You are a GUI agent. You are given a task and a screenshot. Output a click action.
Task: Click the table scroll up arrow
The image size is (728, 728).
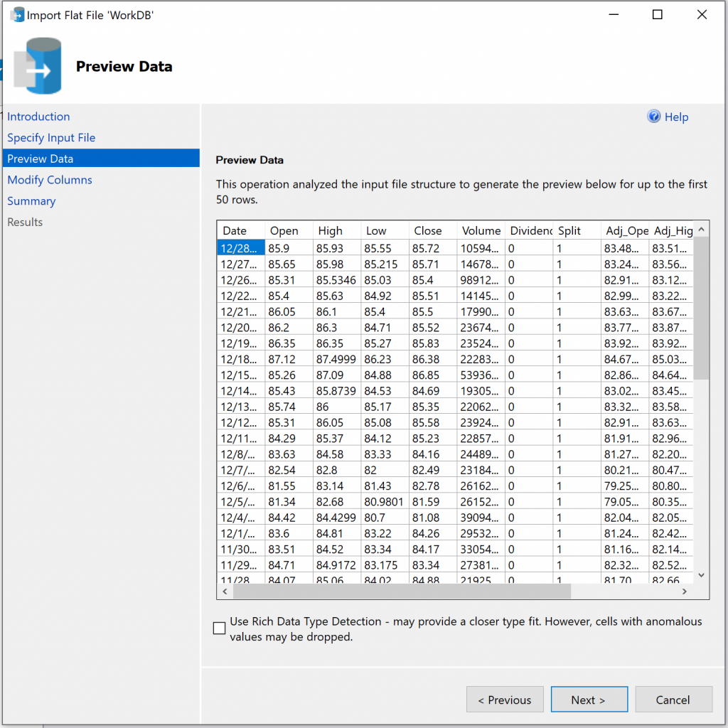pos(701,230)
